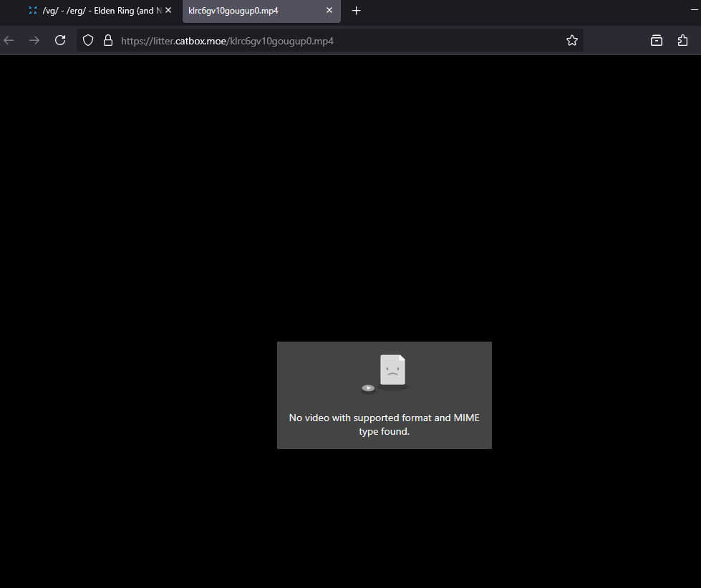Click the 'No video with supported format' message
The height and width of the screenshot is (588, 701).
click(384, 424)
